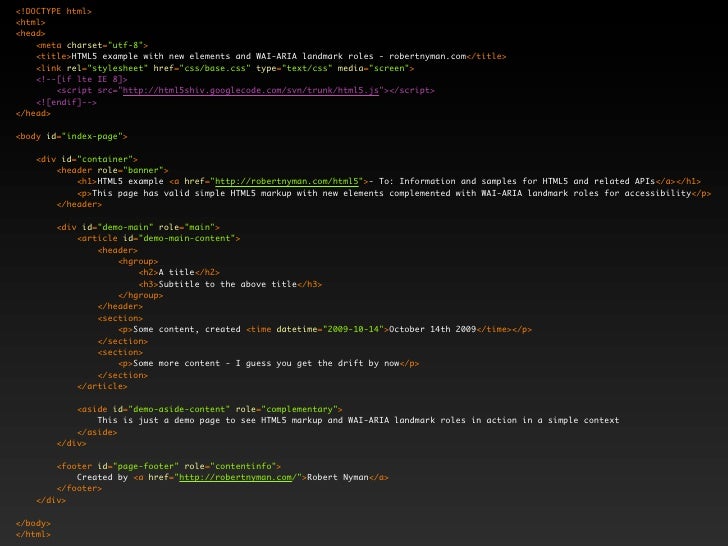Click the title tag text about WAI-ARIA

tap(271, 57)
